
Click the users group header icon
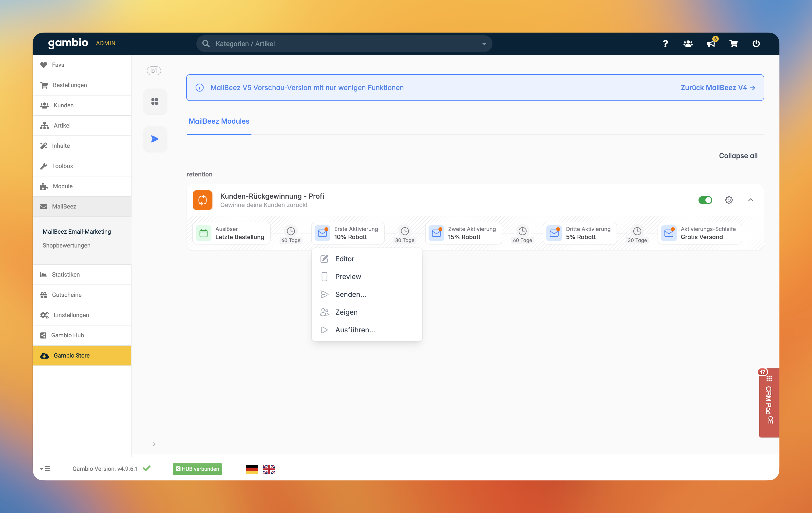[x=688, y=43]
